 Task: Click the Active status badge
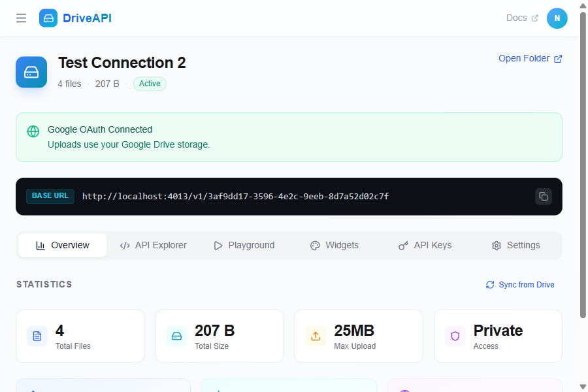[149, 84]
